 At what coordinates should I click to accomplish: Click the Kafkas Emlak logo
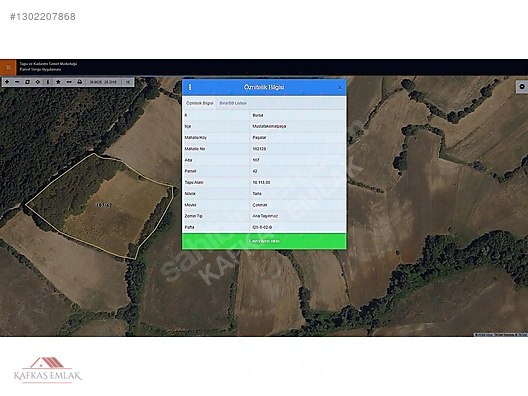(x=47, y=370)
